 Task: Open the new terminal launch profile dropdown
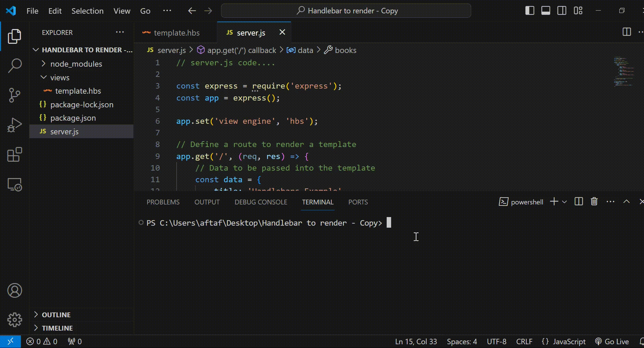pos(565,202)
